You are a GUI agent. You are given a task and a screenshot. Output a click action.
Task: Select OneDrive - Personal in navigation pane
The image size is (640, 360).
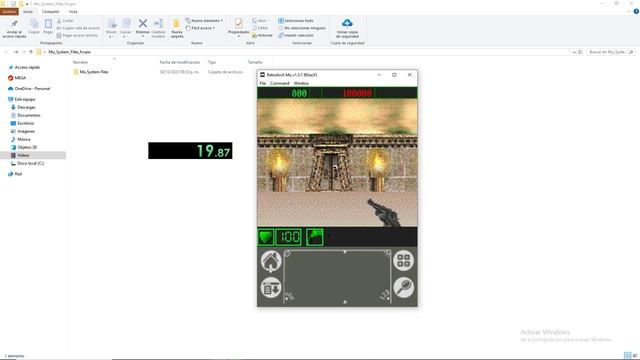32,89
